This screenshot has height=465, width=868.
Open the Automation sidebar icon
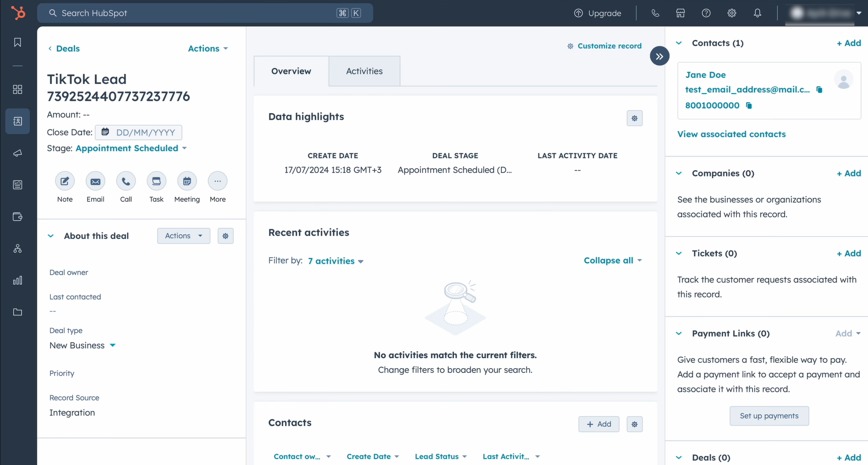(x=17, y=249)
